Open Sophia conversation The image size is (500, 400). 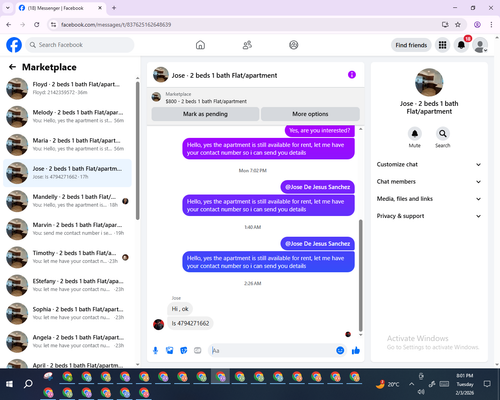pos(67,313)
